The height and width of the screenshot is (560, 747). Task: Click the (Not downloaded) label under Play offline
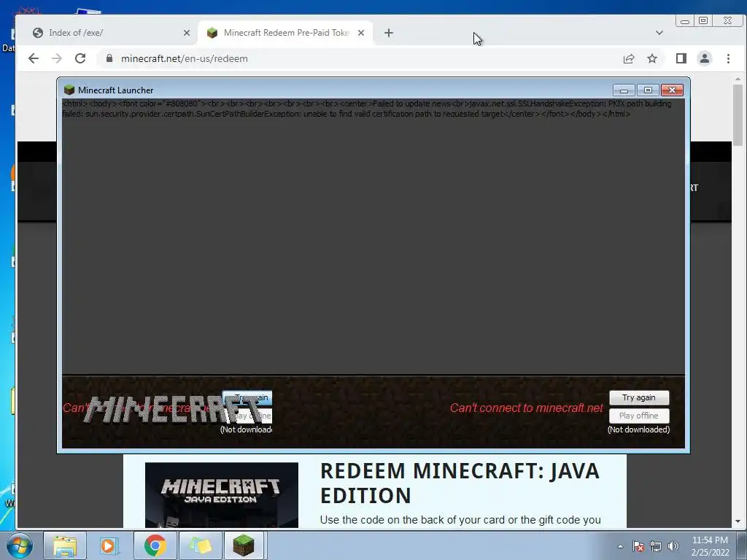[x=638, y=429]
